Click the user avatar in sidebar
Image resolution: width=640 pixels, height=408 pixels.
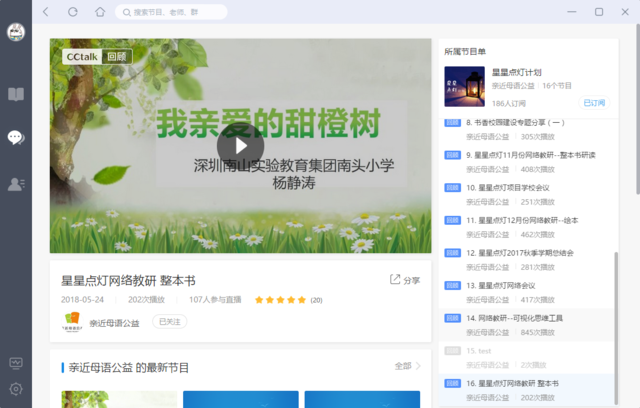point(16,33)
